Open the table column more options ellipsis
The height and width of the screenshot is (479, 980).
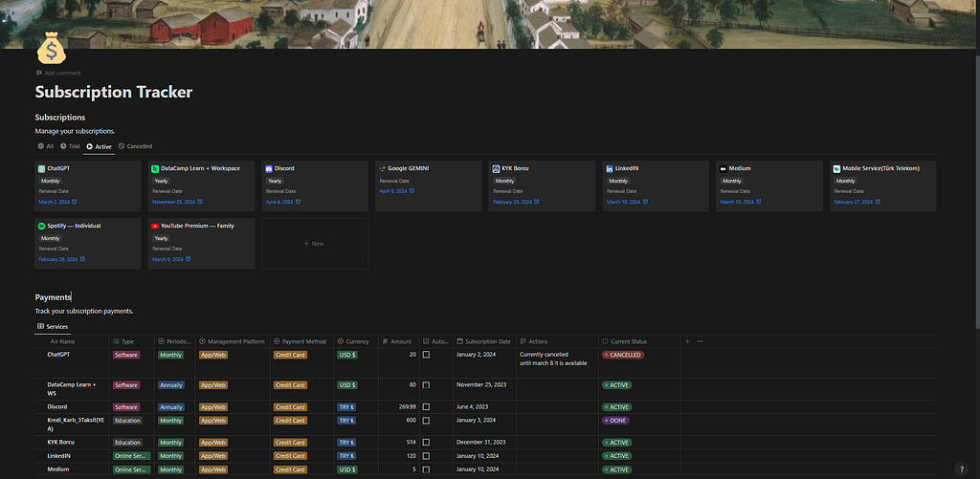[700, 341]
